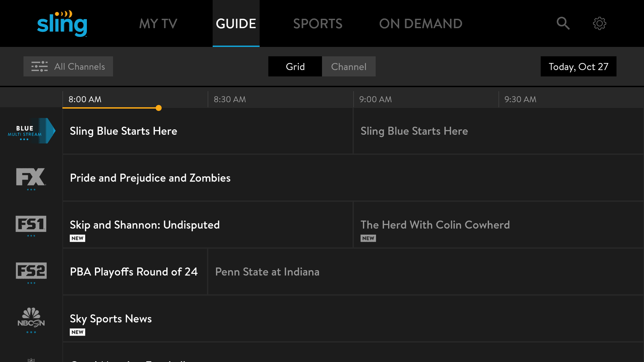Click the 8:00 AM time header

point(85,99)
